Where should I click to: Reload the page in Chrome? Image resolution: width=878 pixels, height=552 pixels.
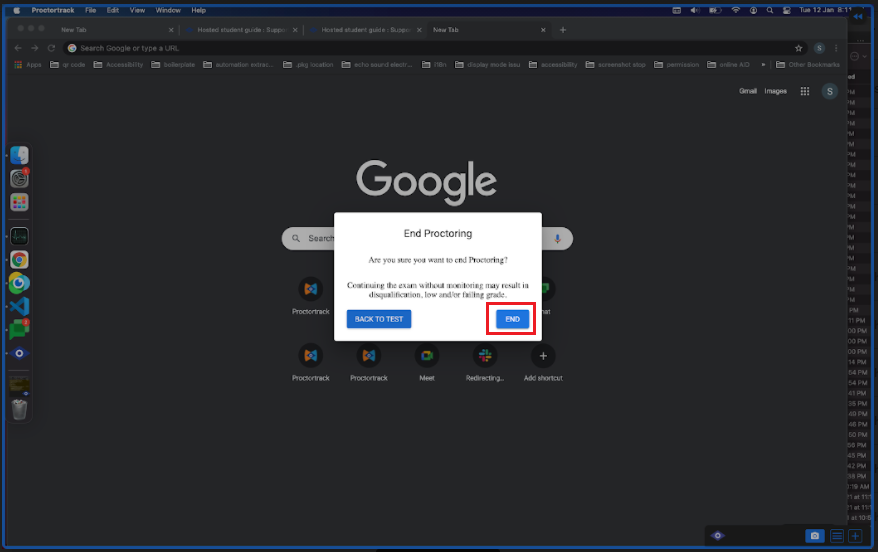[52, 48]
